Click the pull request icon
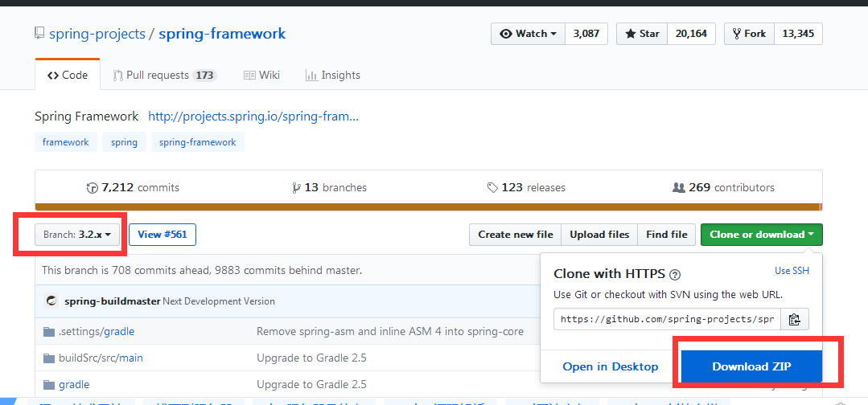868x405 pixels. pyautogui.click(x=118, y=76)
